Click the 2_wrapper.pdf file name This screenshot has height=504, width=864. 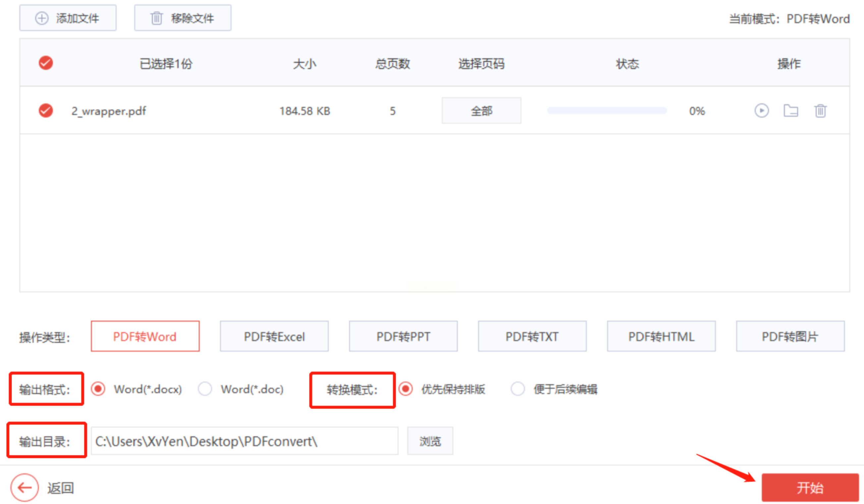coord(109,111)
